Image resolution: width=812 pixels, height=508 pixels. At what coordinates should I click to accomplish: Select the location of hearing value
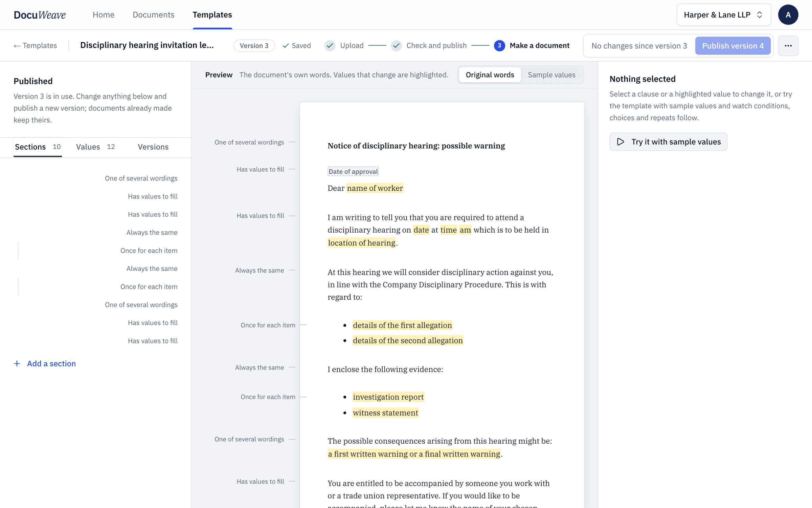(x=362, y=243)
